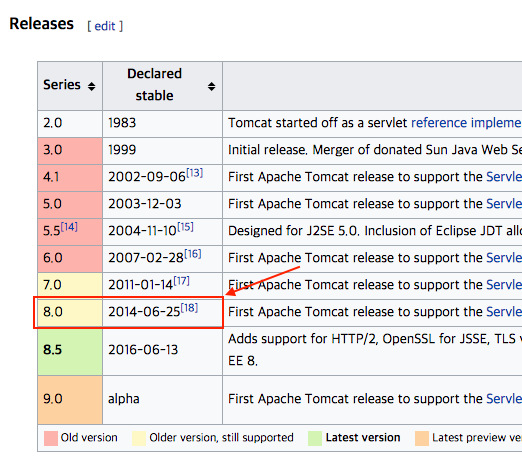The image size is (522, 462).
Task: Click Servlet link in the 4.1 row
Action: pyautogui.click(x=504, y=177)
